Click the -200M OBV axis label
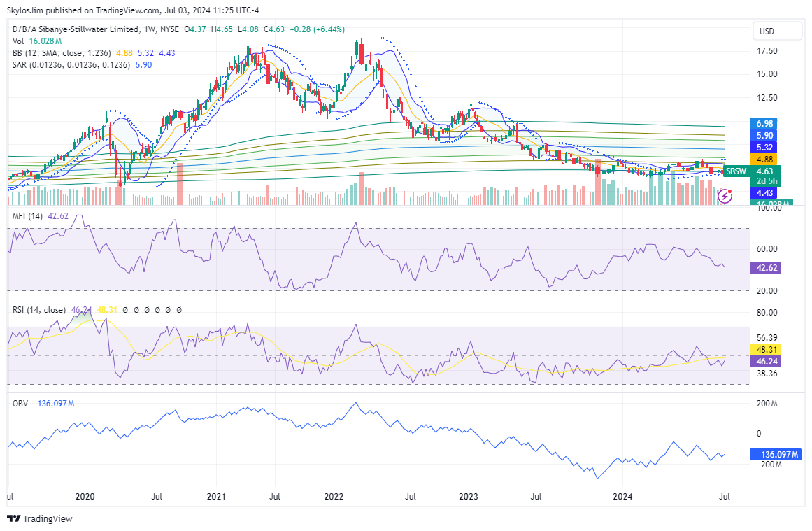 click(x=768, y=465)
